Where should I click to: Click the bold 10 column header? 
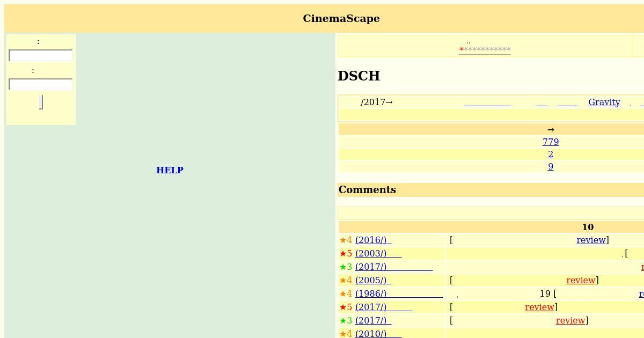click(x=588, y=227)
